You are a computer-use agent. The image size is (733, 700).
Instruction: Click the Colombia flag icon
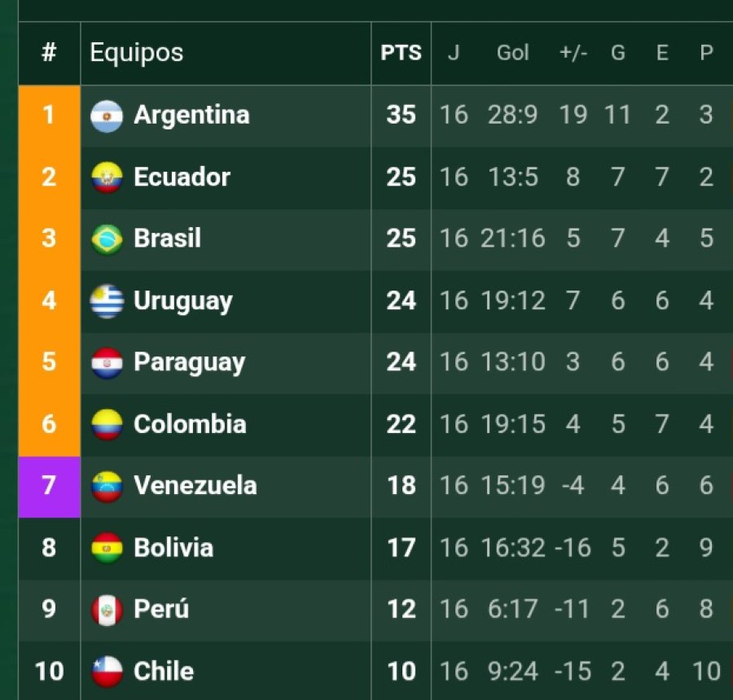[107, 425]
